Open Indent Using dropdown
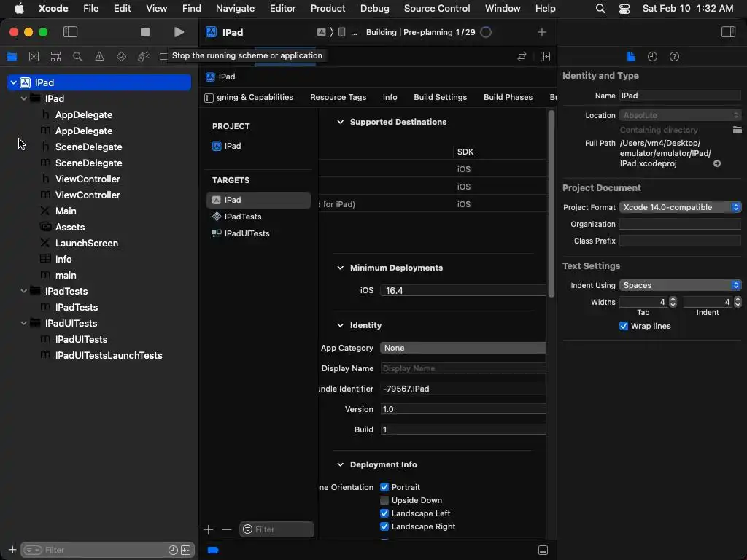 click(681, 285)
